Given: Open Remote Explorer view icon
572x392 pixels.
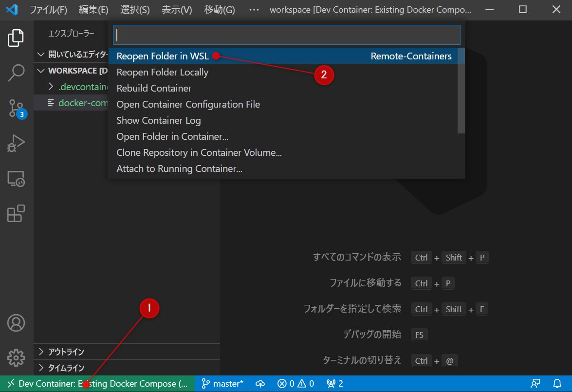Looking at the screenshot, I should point(16,179).
